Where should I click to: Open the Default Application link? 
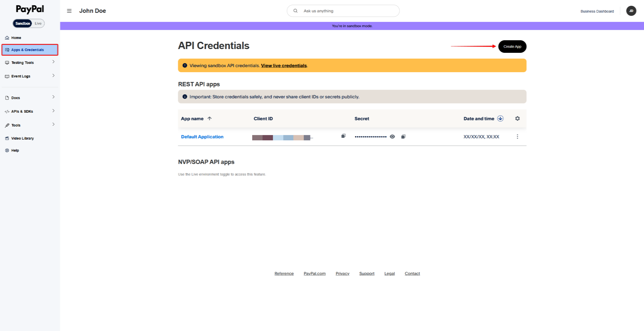[202, 137]
